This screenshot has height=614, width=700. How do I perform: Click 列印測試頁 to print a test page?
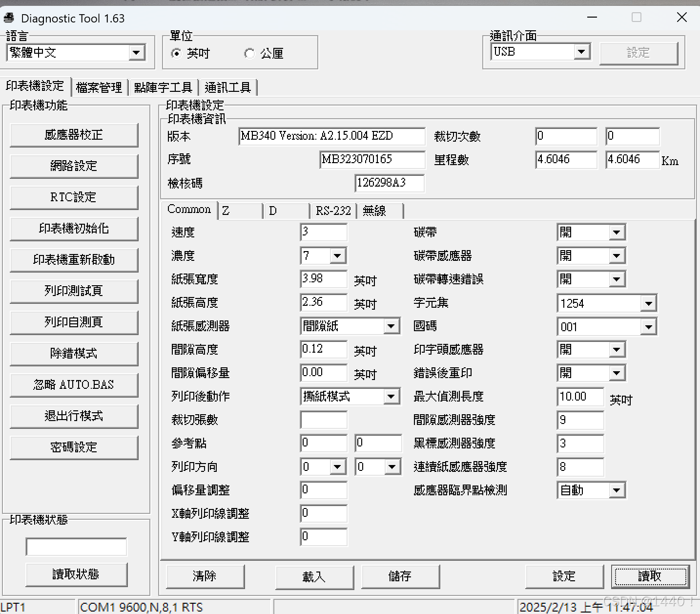pos(74,291)
